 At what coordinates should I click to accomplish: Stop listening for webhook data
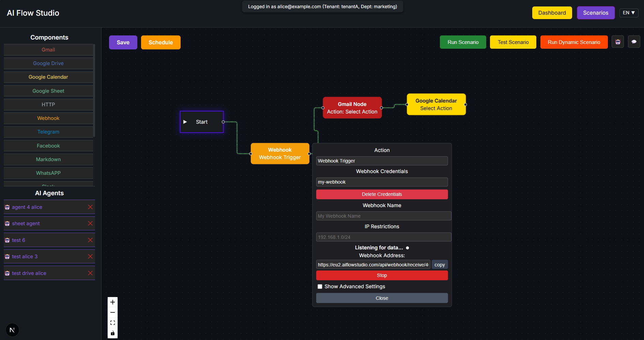pos(382,275)
